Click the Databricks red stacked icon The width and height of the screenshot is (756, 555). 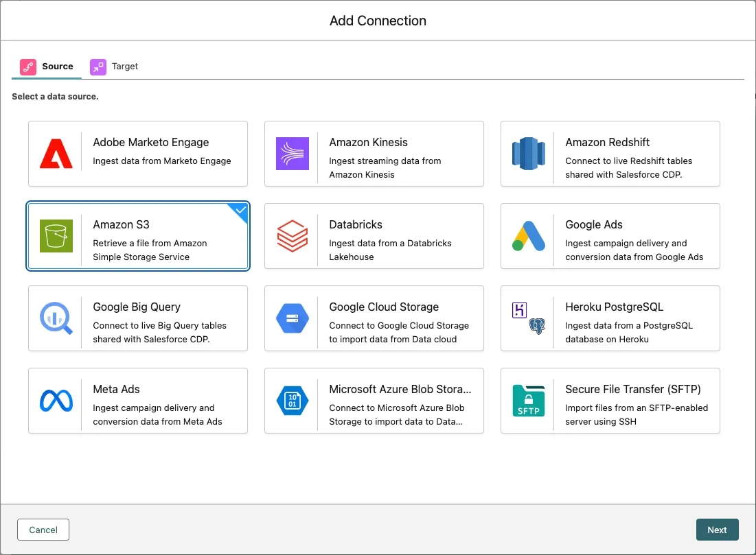[x=293, y=236]
